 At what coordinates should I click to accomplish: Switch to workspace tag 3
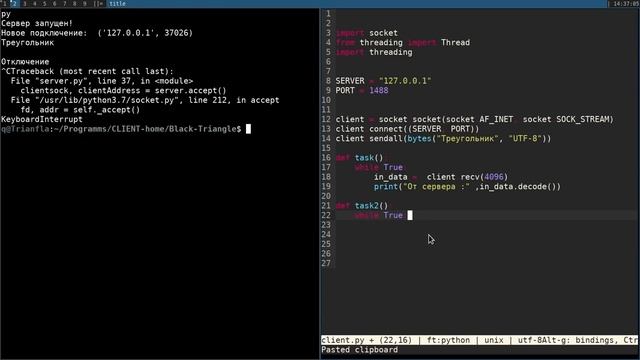(x=24, y=3)
